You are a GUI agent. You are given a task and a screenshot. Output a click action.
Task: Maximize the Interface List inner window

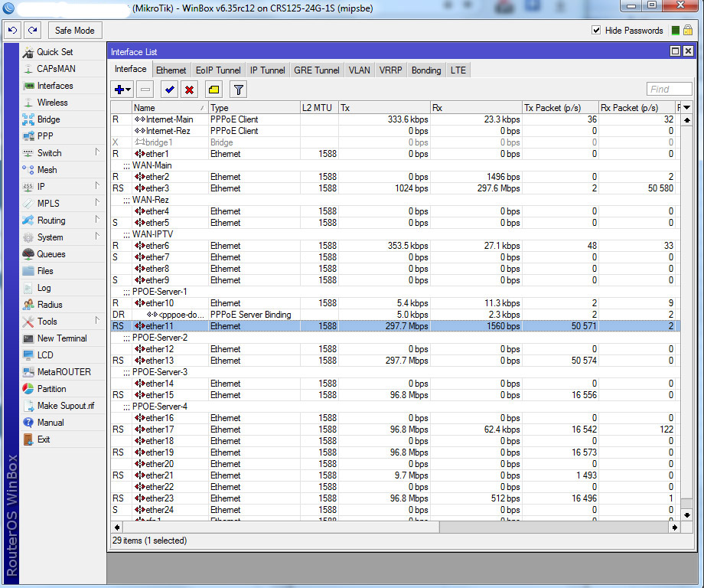675,51
